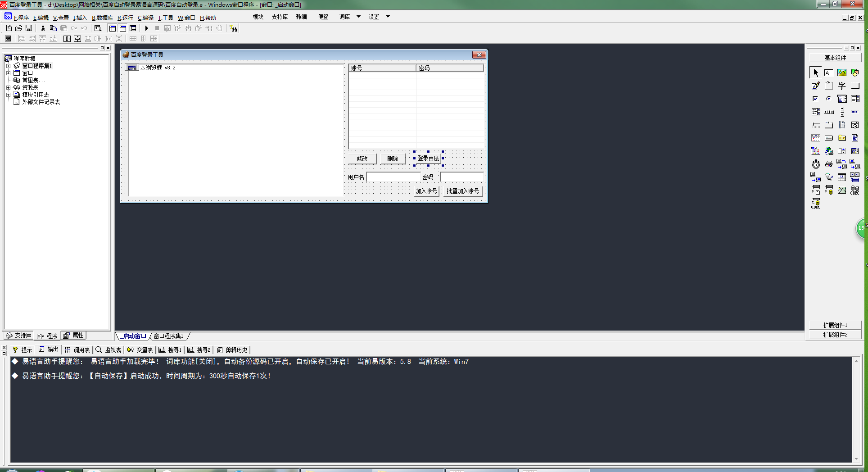
Task: Expand the 资源表 tree node
Action: point(8,87)
